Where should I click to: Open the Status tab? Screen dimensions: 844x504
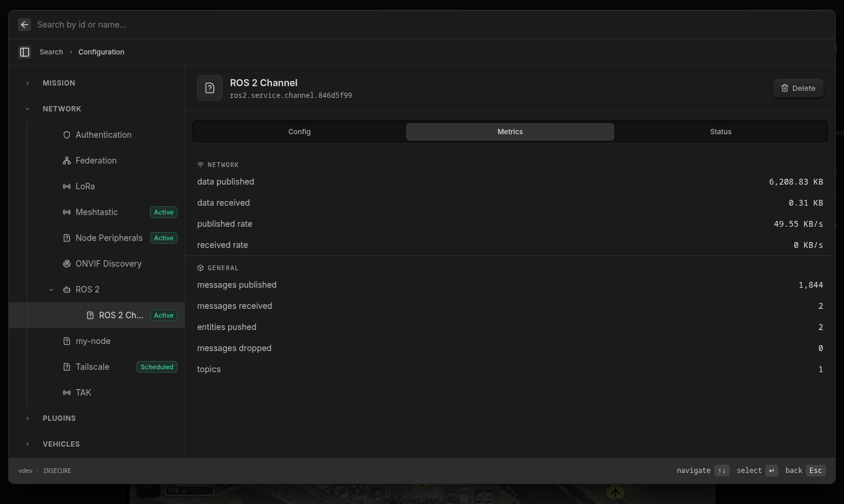tap(721, 132)
